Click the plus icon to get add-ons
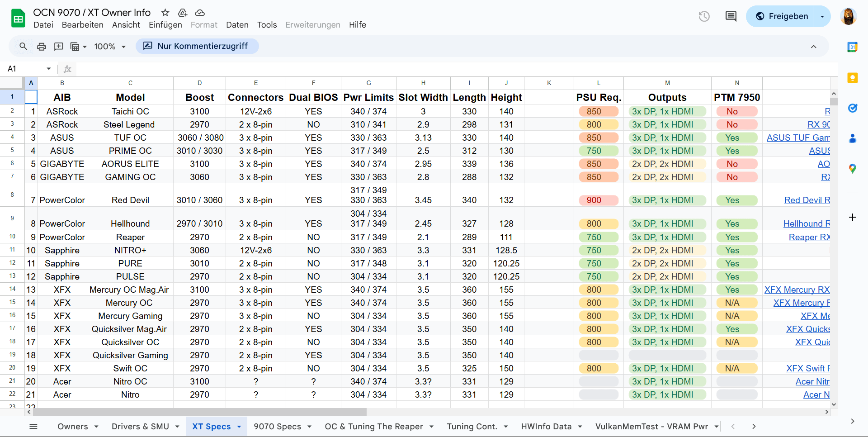Screen dimensions: 868x437 pyautogui.click(x=852, y=217)
